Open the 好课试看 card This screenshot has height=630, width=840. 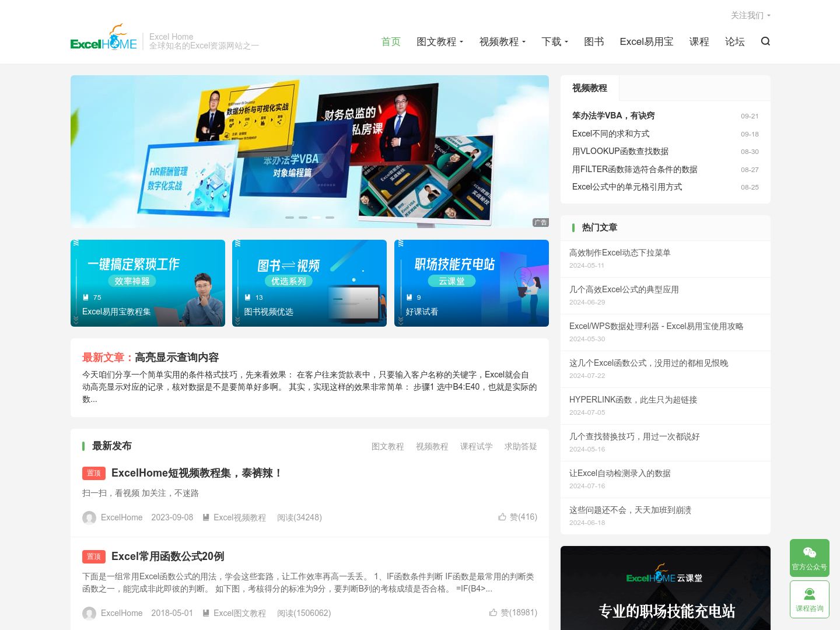click(471, 283)
